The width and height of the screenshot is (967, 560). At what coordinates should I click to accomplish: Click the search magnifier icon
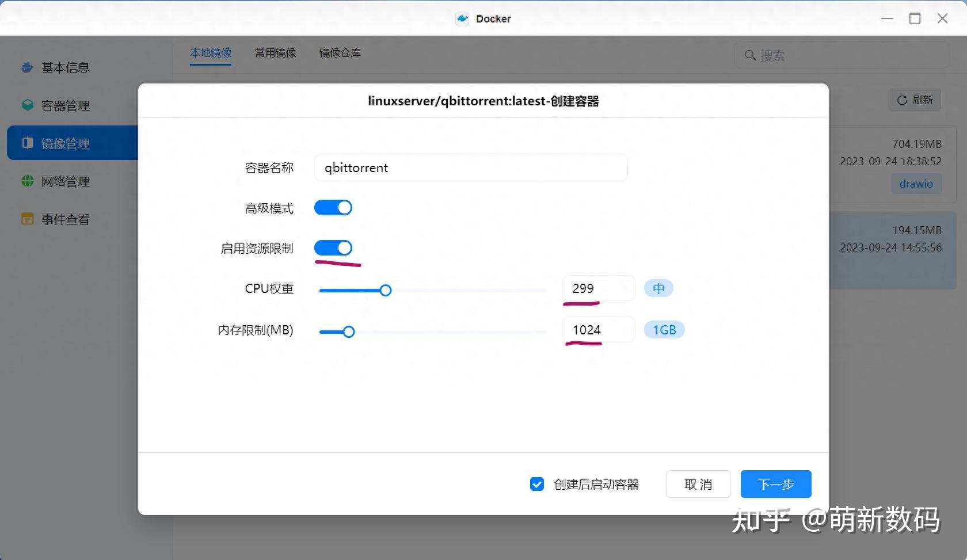[x=750, y=55]
